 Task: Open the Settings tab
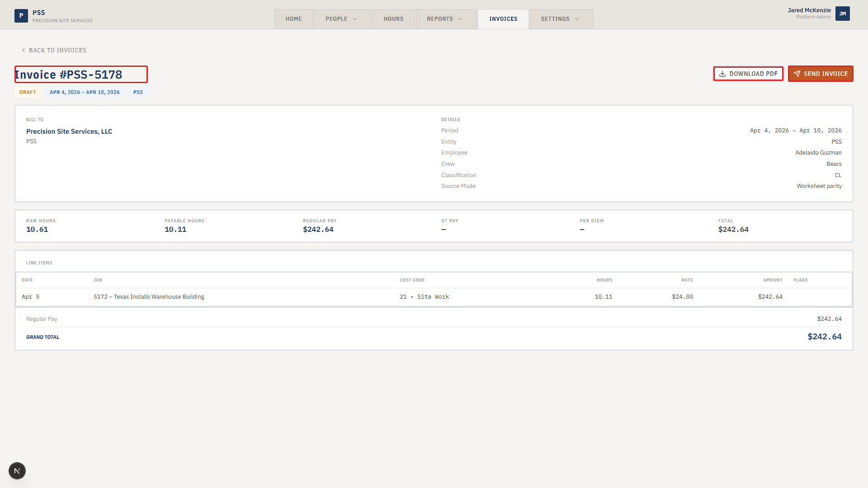pos(561,19)
